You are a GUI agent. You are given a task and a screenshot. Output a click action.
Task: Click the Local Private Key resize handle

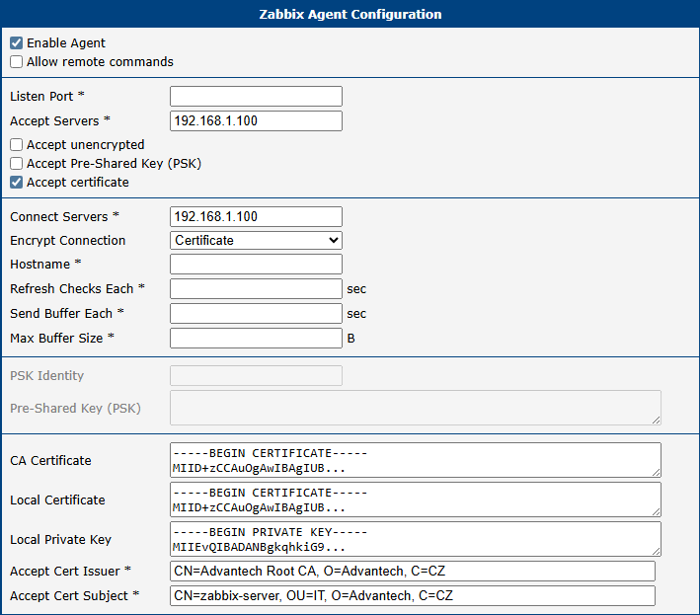tap(656, 551)
